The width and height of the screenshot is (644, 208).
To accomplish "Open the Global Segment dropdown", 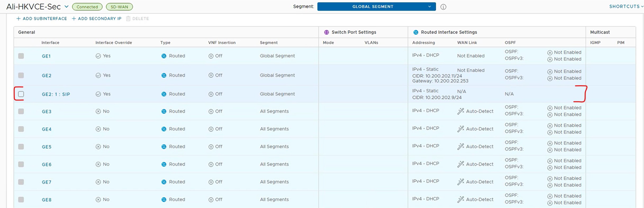I will point(376,7).
